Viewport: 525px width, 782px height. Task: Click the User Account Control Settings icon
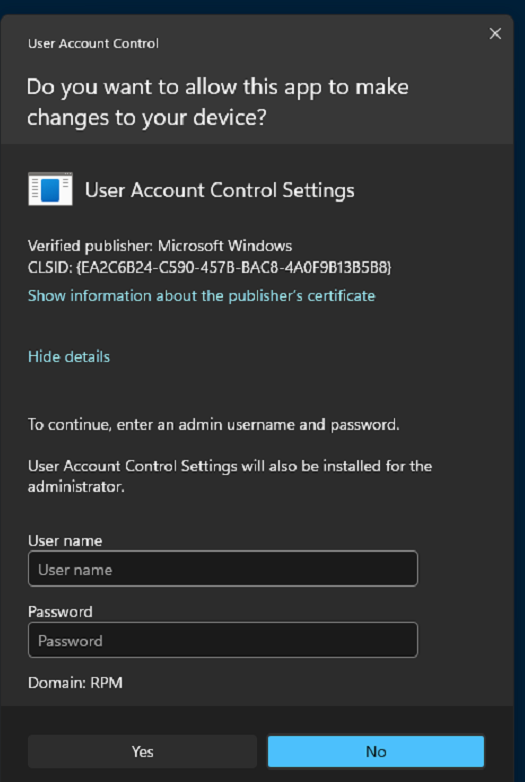50,189
